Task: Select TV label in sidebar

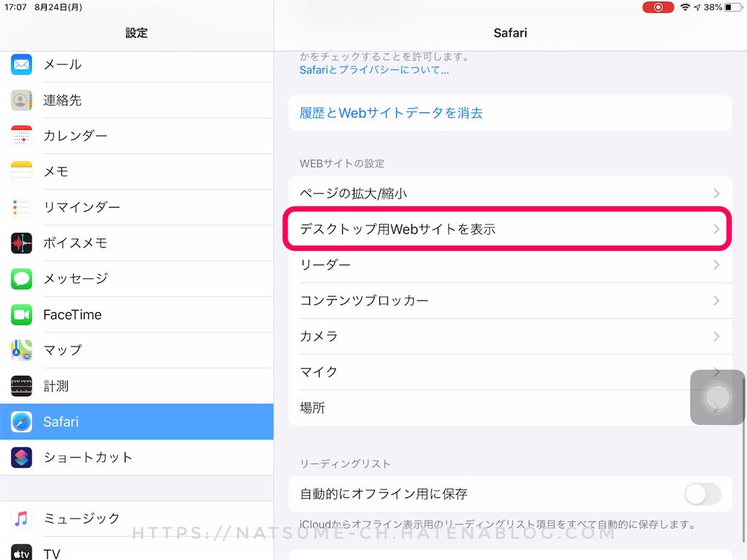Action: point(52,554)
